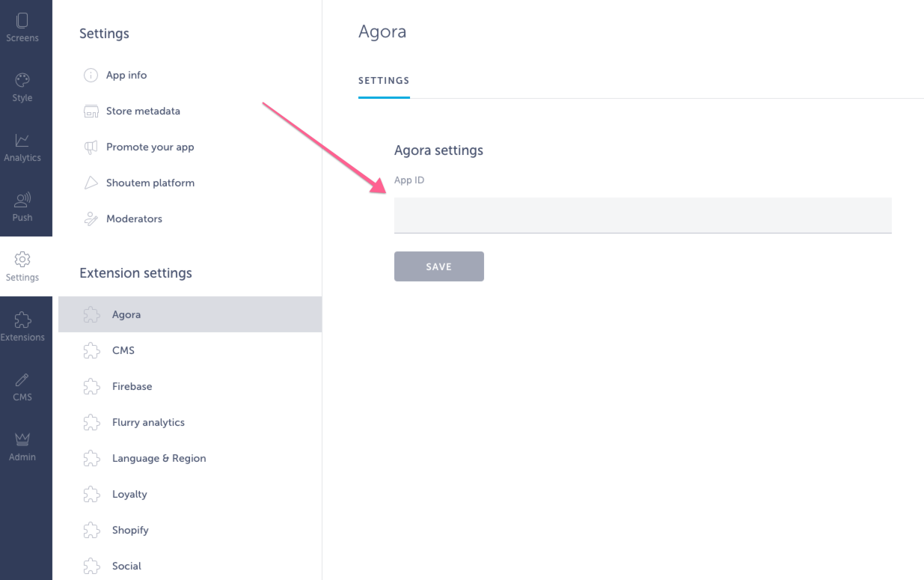This screenshot has height=580, width=924.
Task: Open App info settings
Action: coord(126,75)
